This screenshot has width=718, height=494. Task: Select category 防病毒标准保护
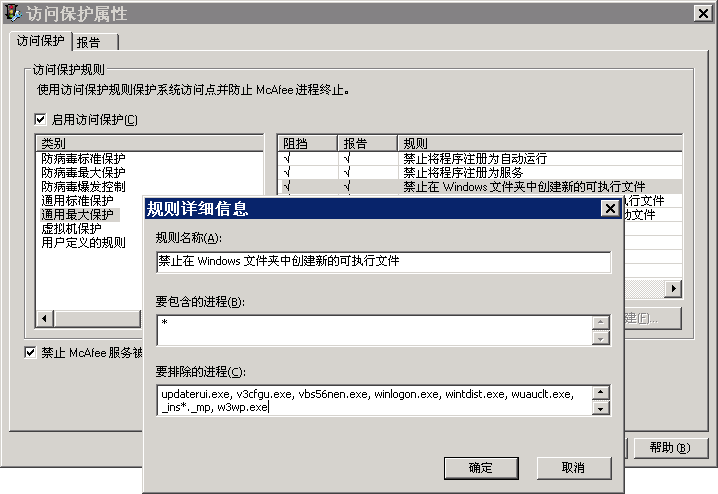pyautogui.click(x=83, y=159)
